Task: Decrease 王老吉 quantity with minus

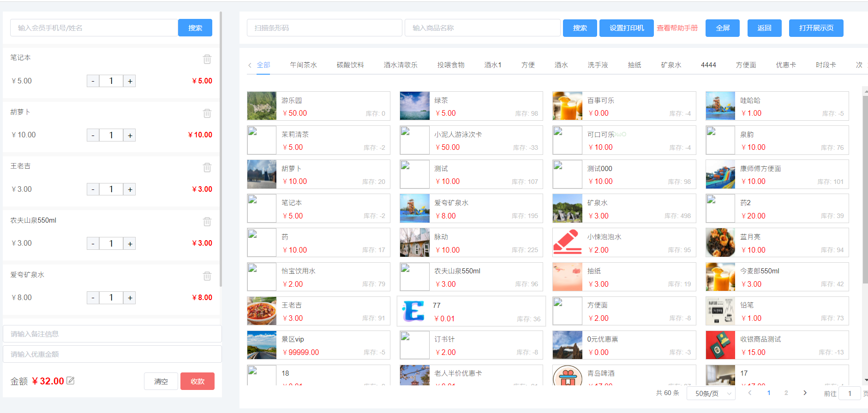Action: (x=93, y=189)
